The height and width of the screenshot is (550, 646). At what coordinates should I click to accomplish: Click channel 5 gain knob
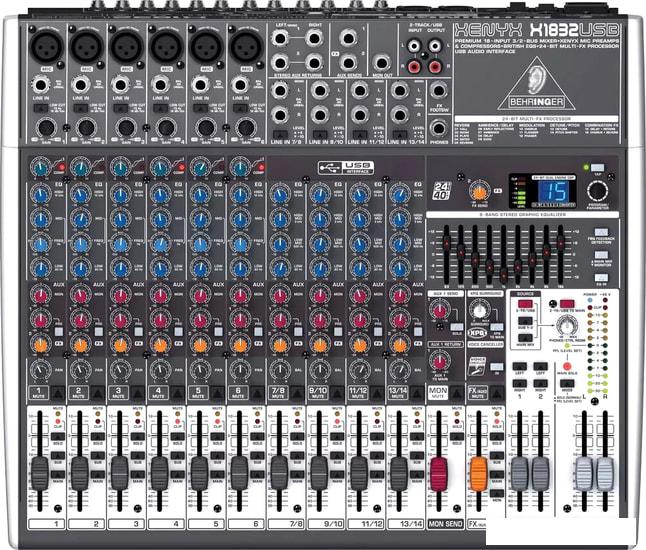coord(204,127)
